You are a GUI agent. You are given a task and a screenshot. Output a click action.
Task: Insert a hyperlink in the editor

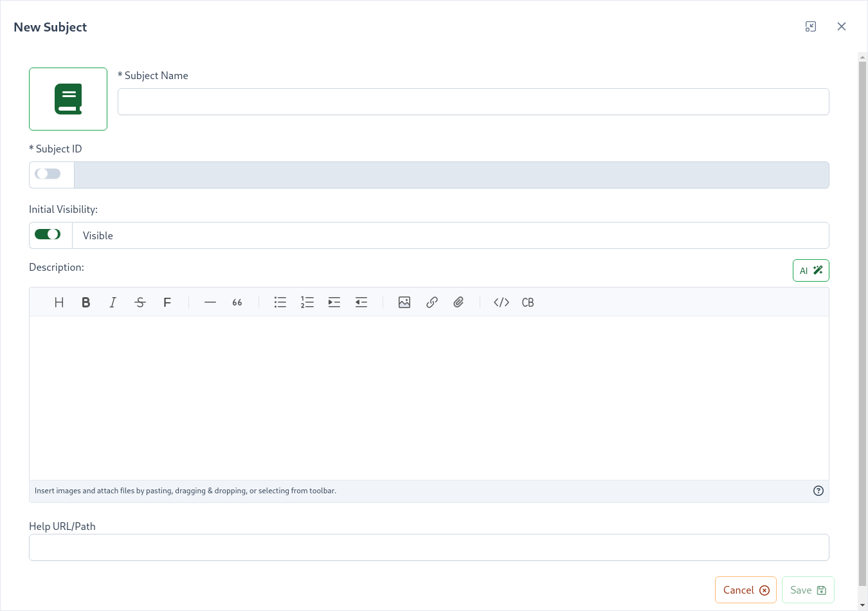tap(431, 302)
